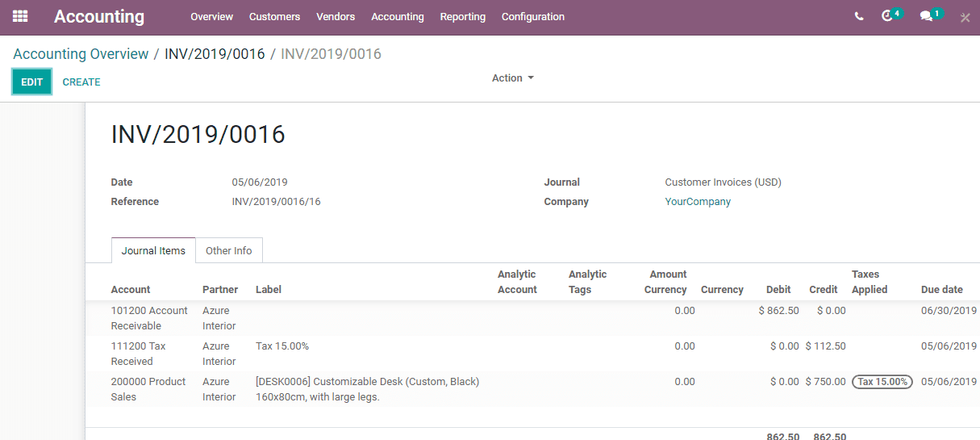Click the reference INV/2019/0016/16 value
Screen dimensions: 980x440
277,202
